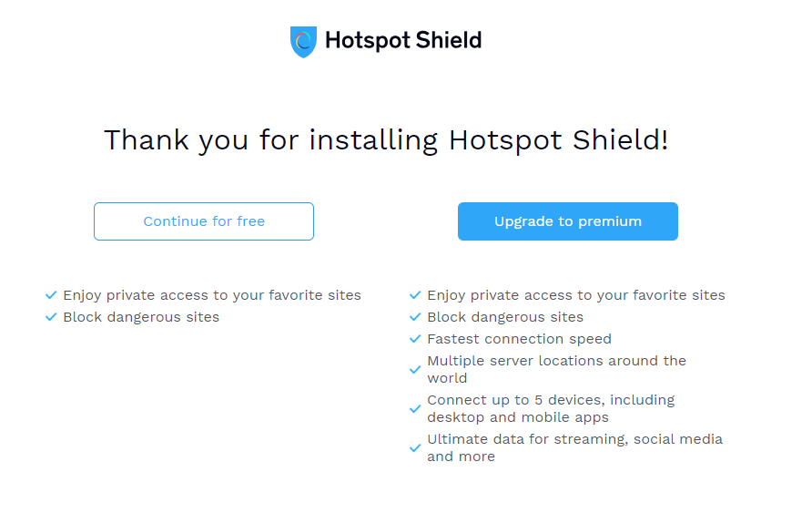Click the Hotspot Shield shield logo icon
Image resolution: width=812 pixels, height=513 pixels.
pyautogui.click(x=303, y=41)
